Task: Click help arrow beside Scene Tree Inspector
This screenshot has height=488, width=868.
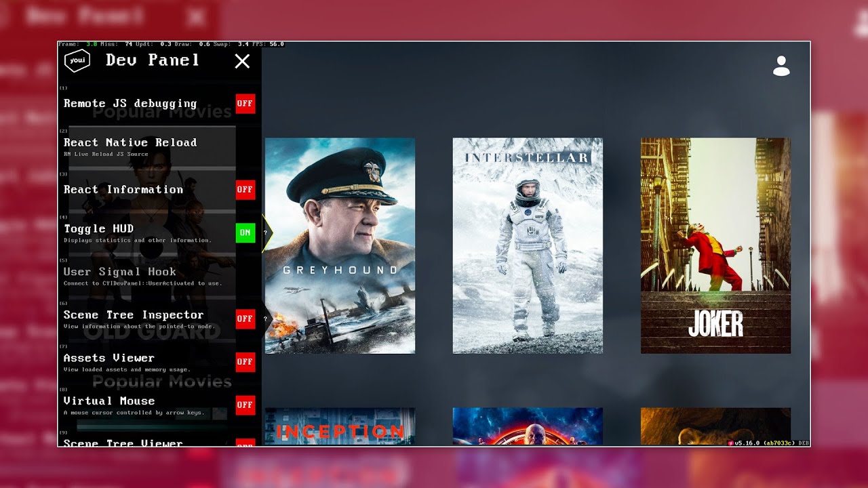Action: [x=266, y=319]
